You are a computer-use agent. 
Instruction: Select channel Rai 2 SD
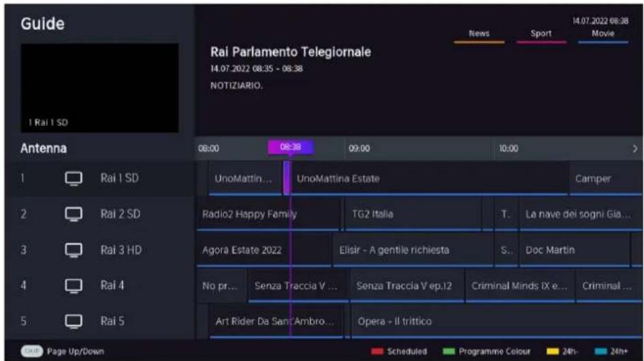(x=99, y=214)
